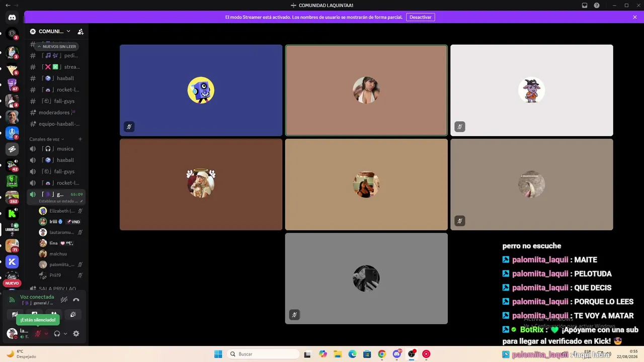The height and width of the screenshot is (362, 644).
Task: Select maichuu in the voice member list
Action: click(61, 254)
